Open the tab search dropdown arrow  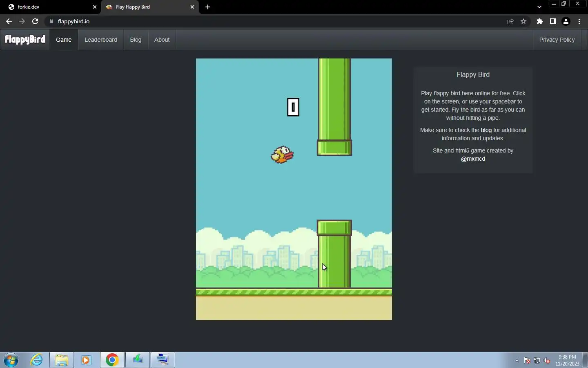click(539, 7)
